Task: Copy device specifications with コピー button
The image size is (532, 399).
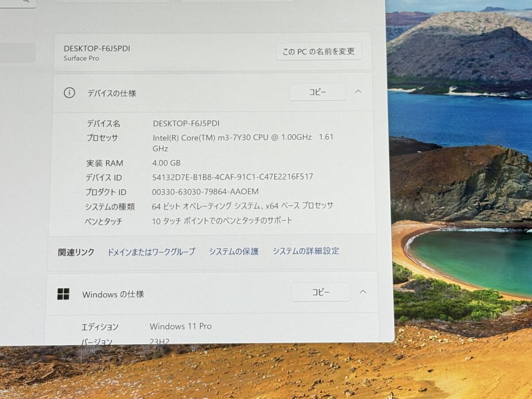Action: tap(317, 92)
